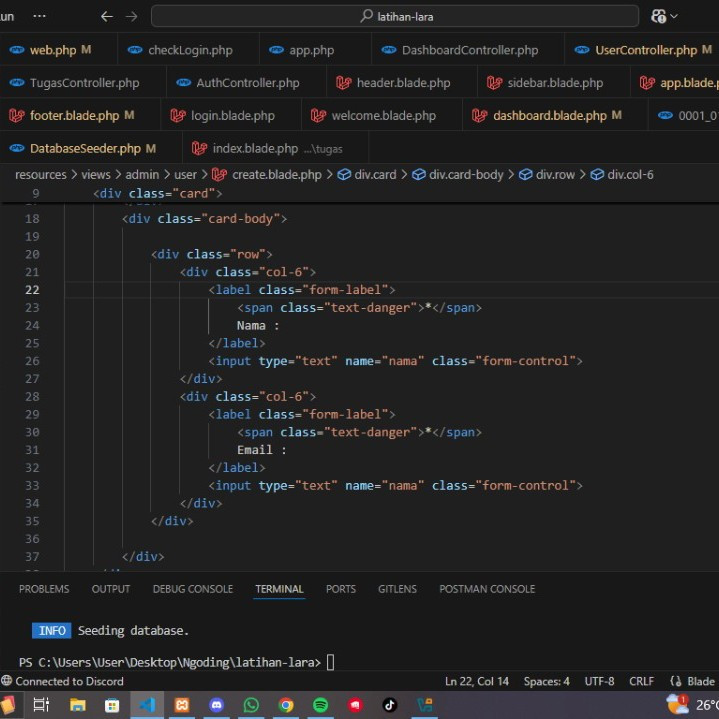Click the latihan-lara command center search box

395,16
